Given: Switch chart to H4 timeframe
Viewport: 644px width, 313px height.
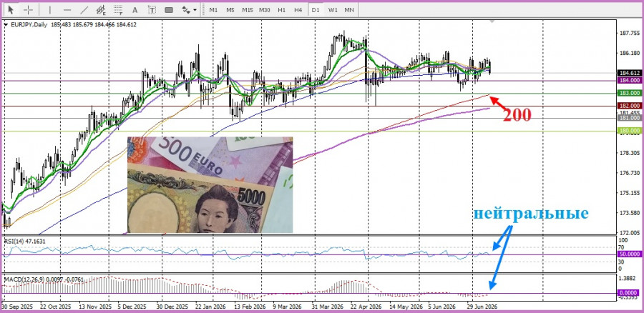Looking at the screenshot, I should tap(298, 9).
